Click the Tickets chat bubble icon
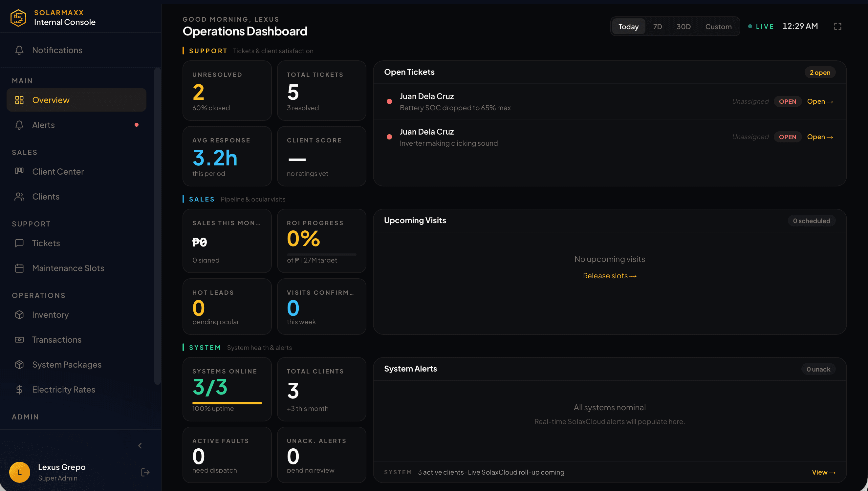The image size is (868, 491). [19, 243]
